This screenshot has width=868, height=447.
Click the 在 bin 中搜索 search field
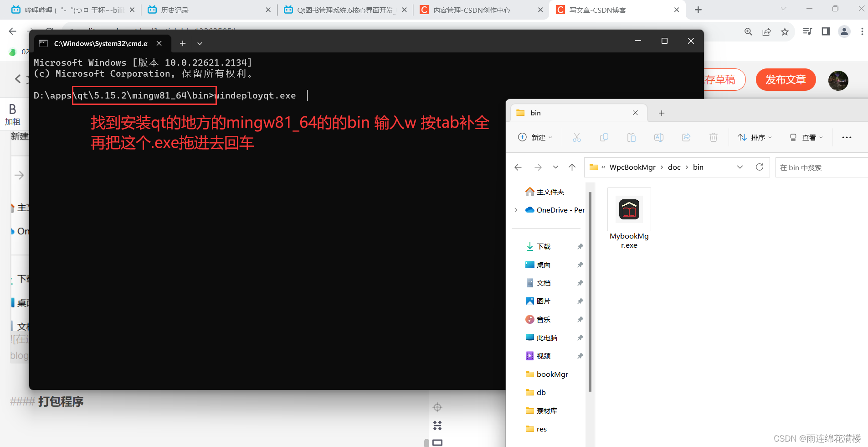[x=820, y=167]
